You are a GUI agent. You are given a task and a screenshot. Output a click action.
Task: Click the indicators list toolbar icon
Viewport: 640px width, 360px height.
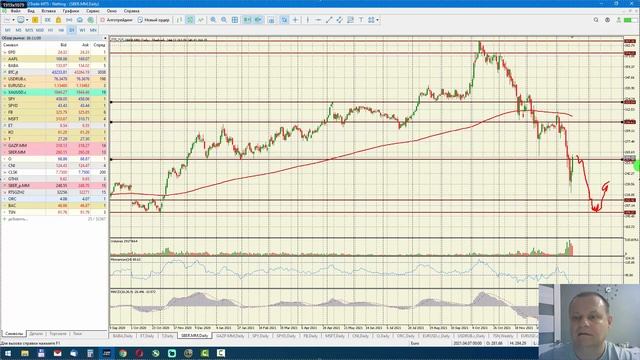271,20
